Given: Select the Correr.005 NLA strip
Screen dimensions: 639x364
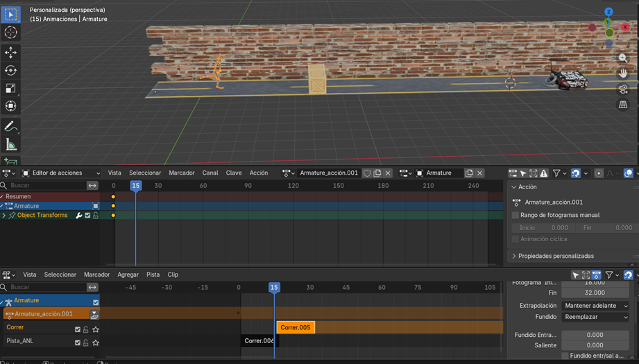Looking at the screenshot, I should pos(296,327).
